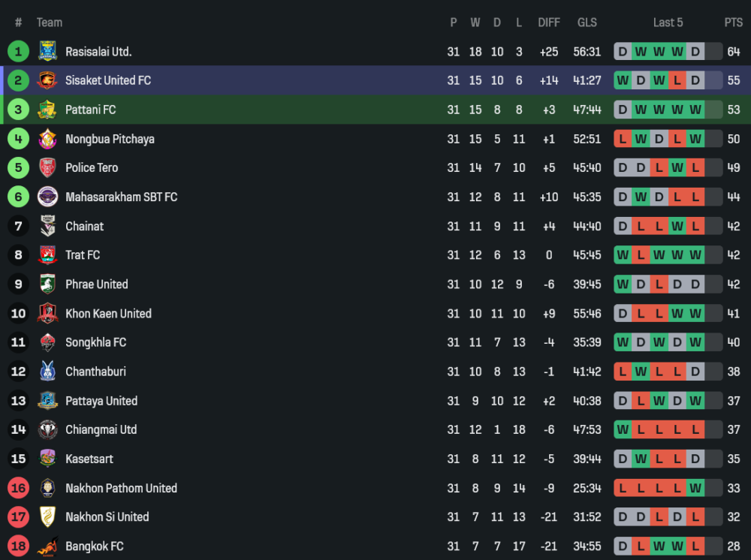The width and height of the screenshot is (751, 560).
Task: Click the Last 5 column header
Action: click(x=668, y=23)
